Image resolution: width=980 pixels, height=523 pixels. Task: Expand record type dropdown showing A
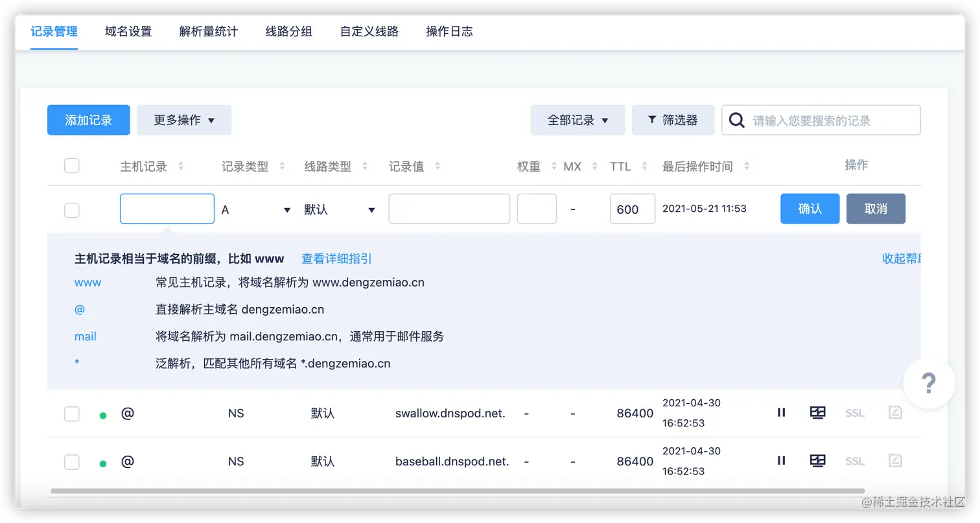click(256, 210)
